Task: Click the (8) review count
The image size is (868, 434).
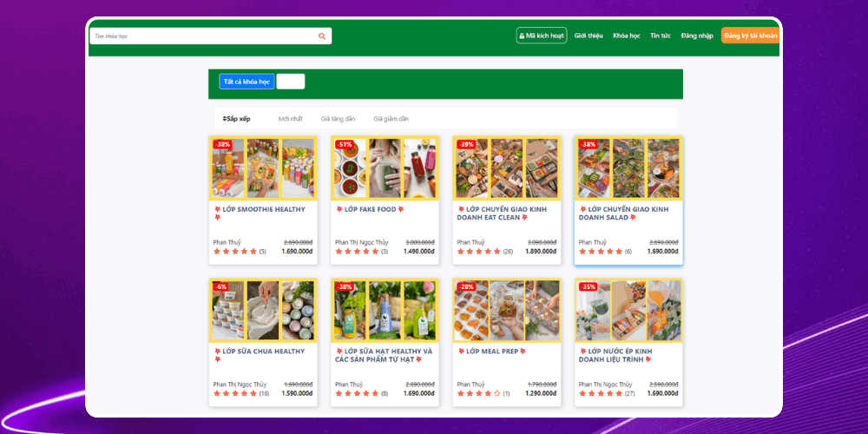Action: (x=385, y=394)
